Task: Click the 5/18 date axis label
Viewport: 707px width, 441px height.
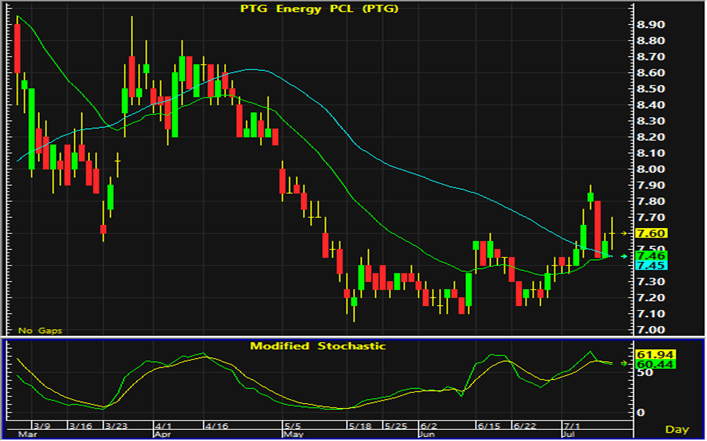Action: (359, 426)
